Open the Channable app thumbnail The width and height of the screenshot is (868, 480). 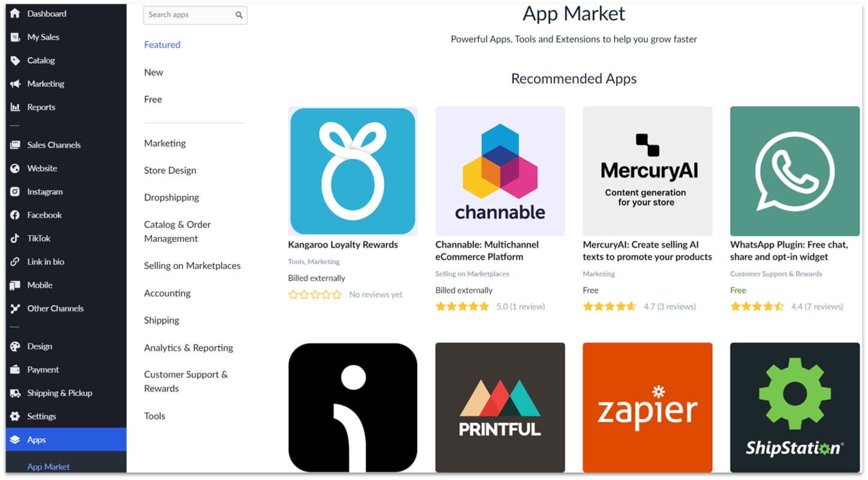(x=500, y=171)
